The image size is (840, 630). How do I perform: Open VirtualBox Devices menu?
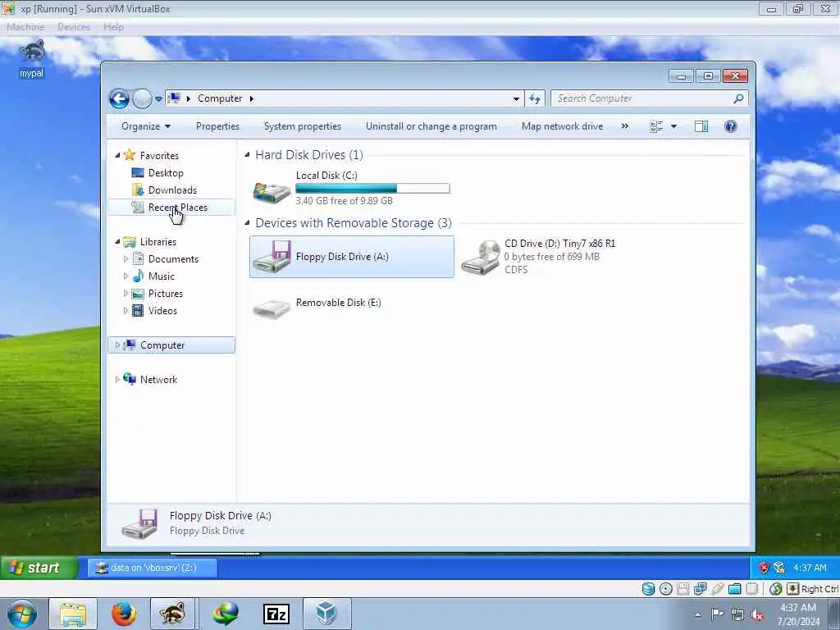[x=74, y=27]
